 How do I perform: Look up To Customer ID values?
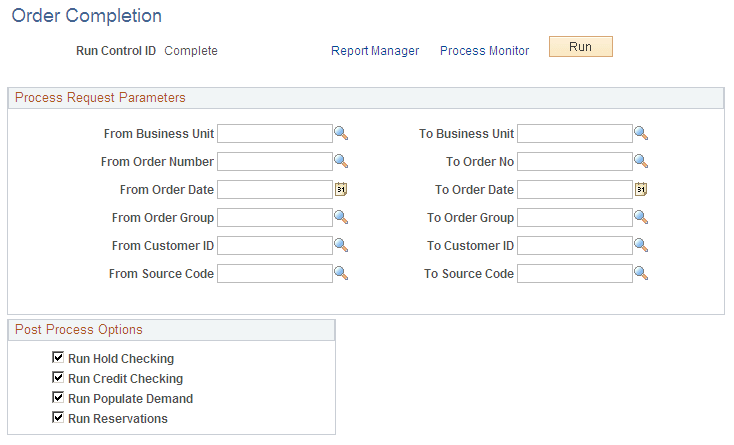tap(641, 246)
